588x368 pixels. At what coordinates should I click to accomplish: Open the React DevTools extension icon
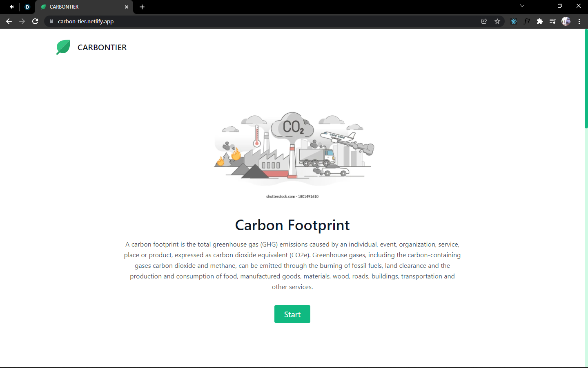click(513, 21)
